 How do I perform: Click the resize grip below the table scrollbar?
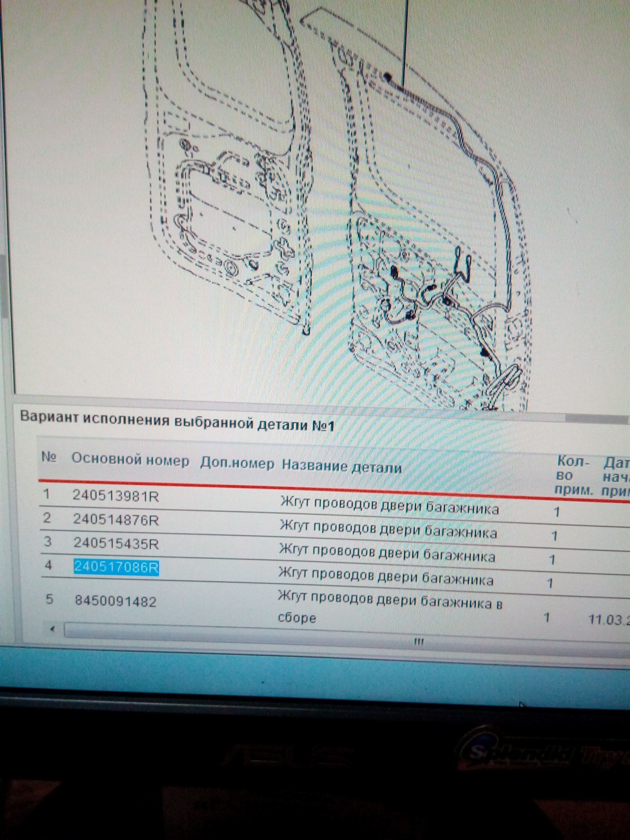418,641
